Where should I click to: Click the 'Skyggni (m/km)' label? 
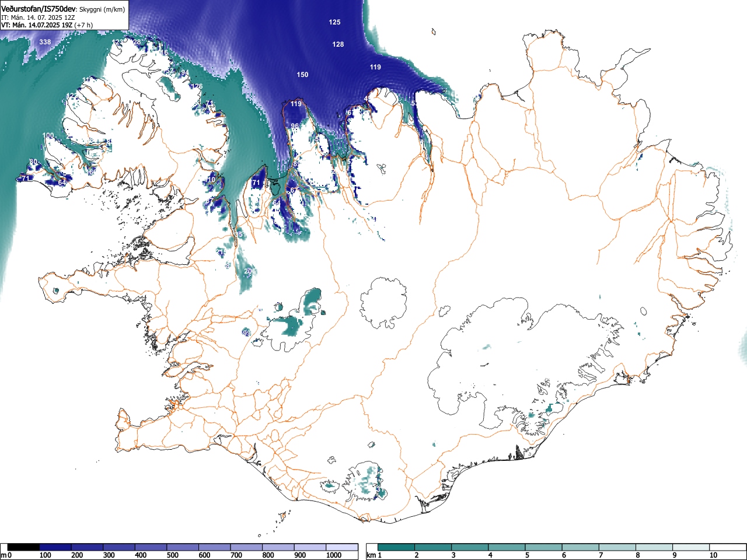[102, 10]
